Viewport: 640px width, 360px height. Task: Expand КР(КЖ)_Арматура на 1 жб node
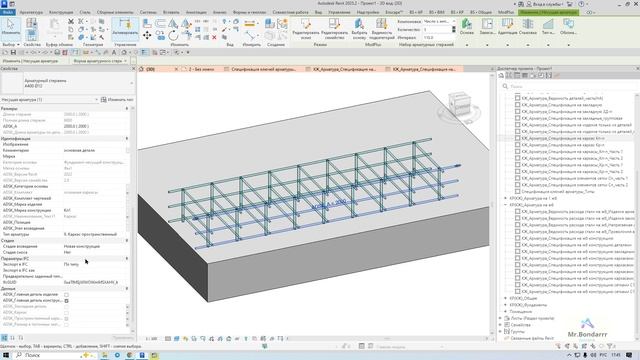(x=505, y=198)
